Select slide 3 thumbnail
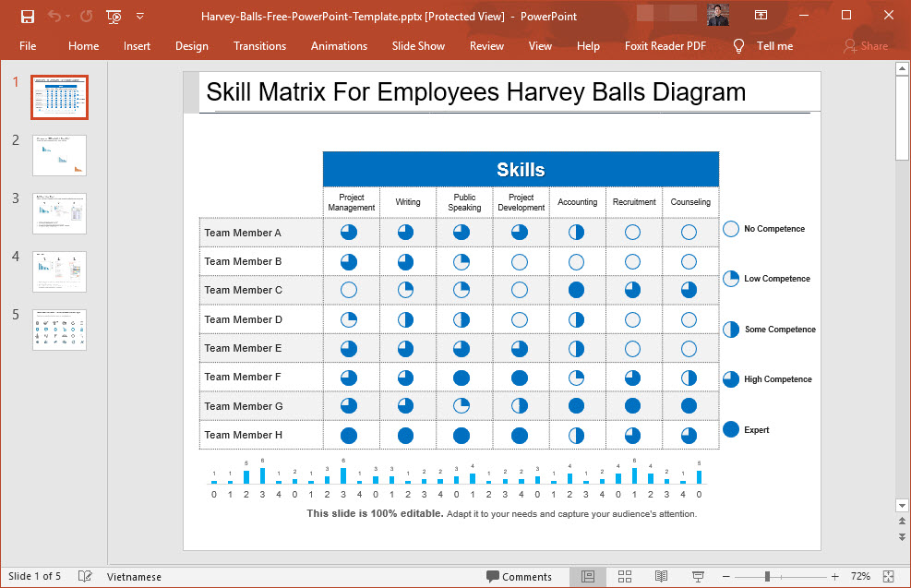 (x=59, y=213)
